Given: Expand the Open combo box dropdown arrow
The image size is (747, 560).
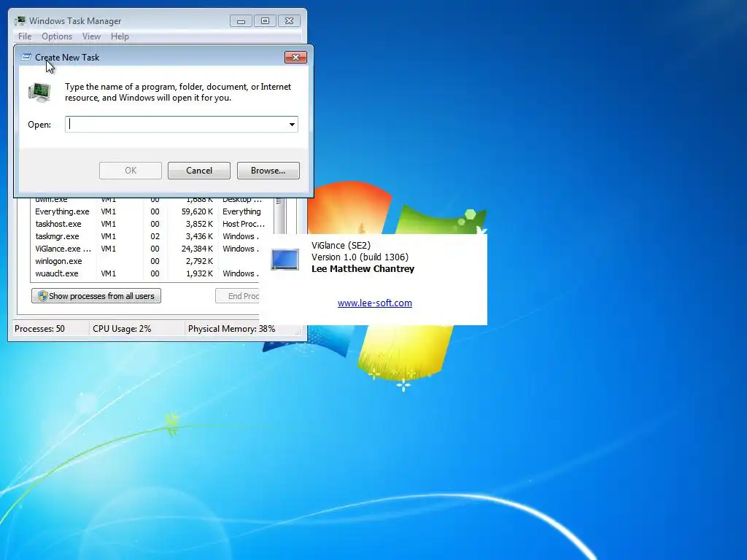Looking at the screenshot, I should pyautogui.click(x=292, y=124).
